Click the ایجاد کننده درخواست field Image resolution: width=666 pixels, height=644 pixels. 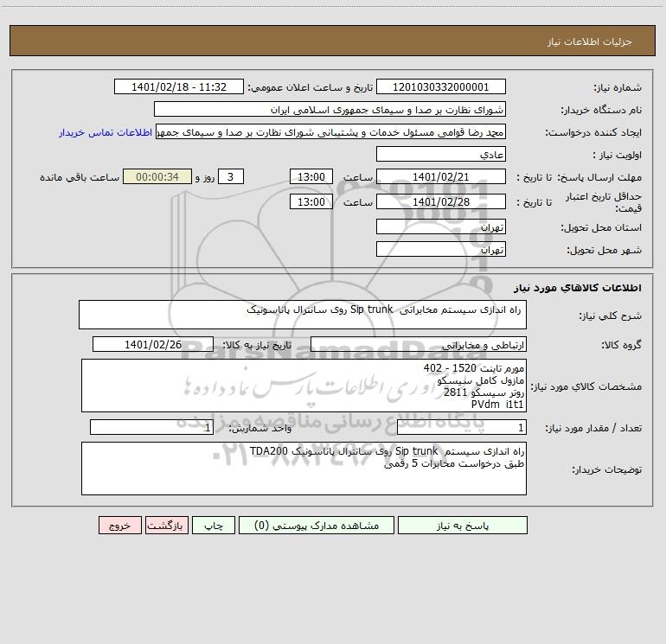pyautogui.click(x=331, y=131)
